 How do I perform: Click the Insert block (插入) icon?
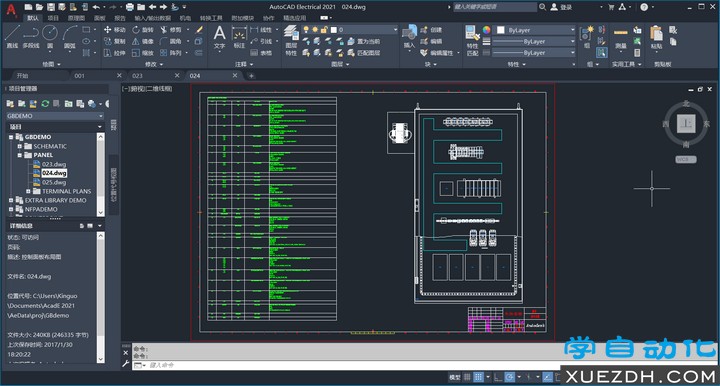[x=409, y=37]
